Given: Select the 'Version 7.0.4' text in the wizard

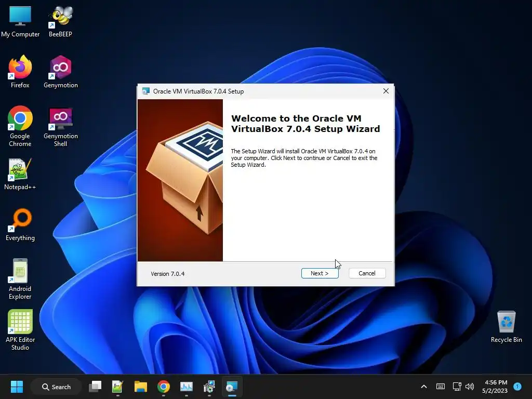Looking at the screenshot, I should point(168,274).
